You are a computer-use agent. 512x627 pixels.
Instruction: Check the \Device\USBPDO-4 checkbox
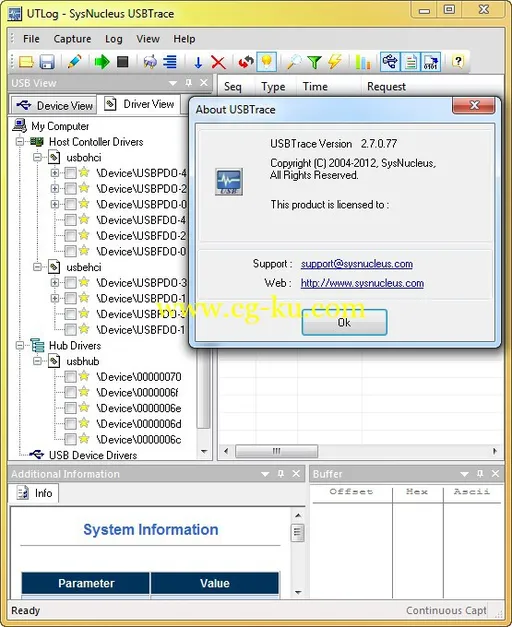(x=70, y=173)
